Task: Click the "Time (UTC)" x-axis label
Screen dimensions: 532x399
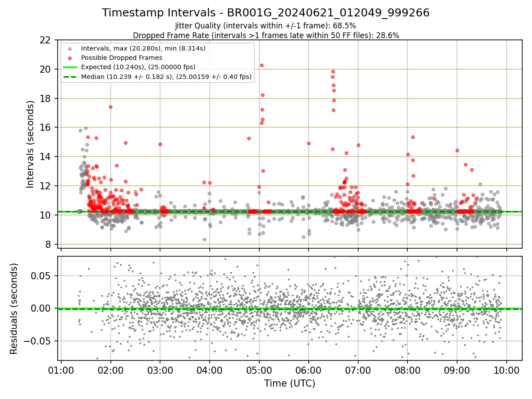Action: (x=290, y=383)
